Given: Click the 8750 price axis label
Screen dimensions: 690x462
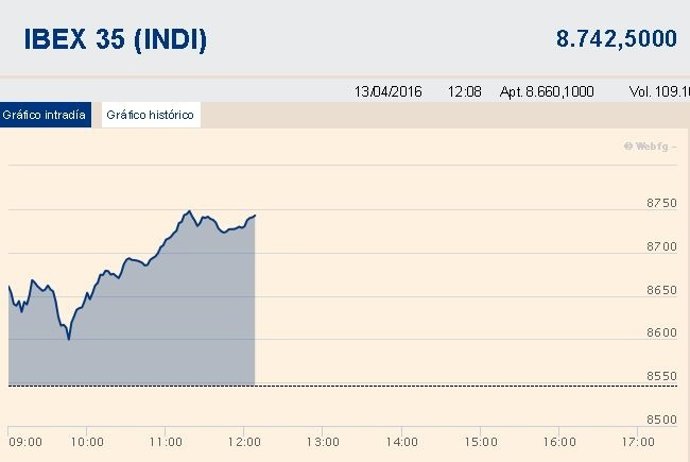Looking at the screenshot, I should 662,204.
